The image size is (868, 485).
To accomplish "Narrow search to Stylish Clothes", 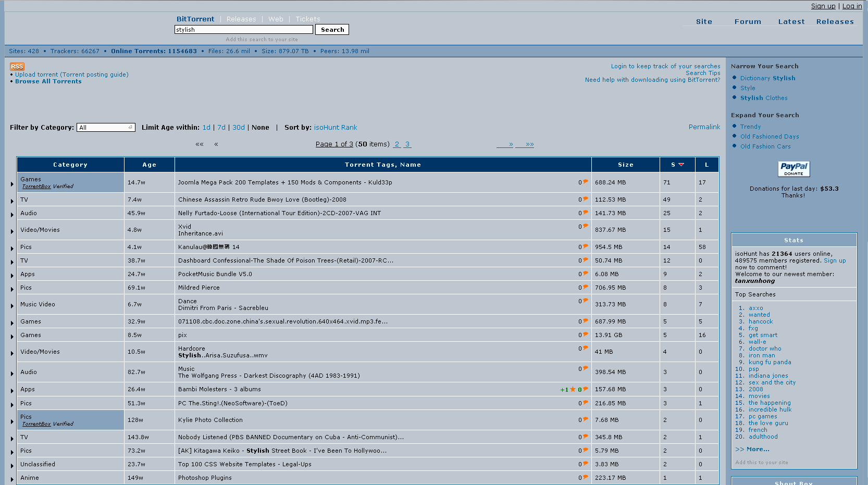I will point(764,98).
